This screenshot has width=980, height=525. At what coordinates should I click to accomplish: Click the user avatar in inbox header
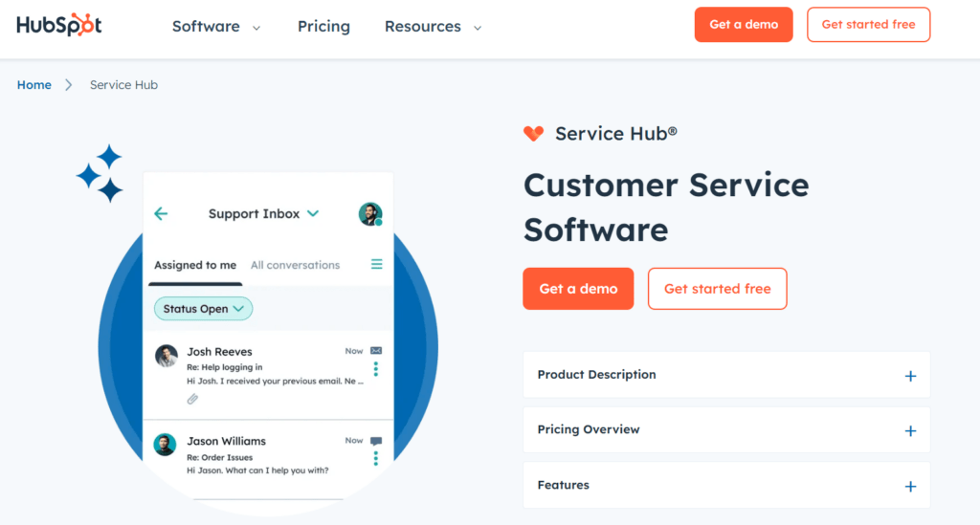(370, 214)
